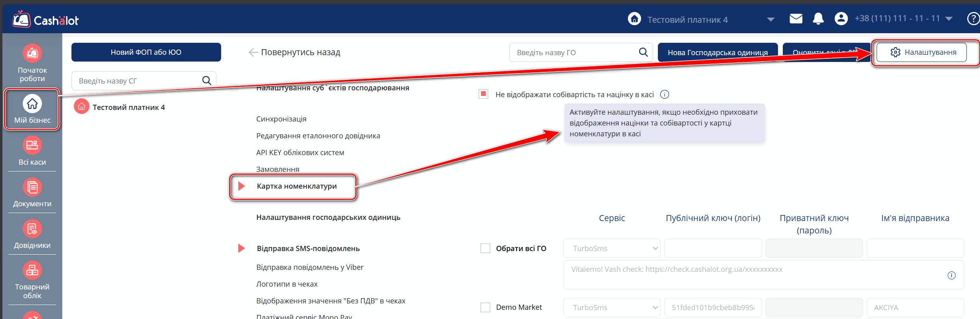Open the Початок роботи sidebar icon
The height and width of the screenshot is (319, 980).
tap(32, 54)
